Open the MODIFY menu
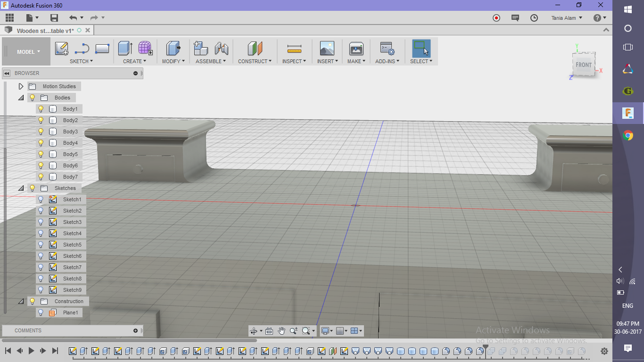 (x=173, y=61)
